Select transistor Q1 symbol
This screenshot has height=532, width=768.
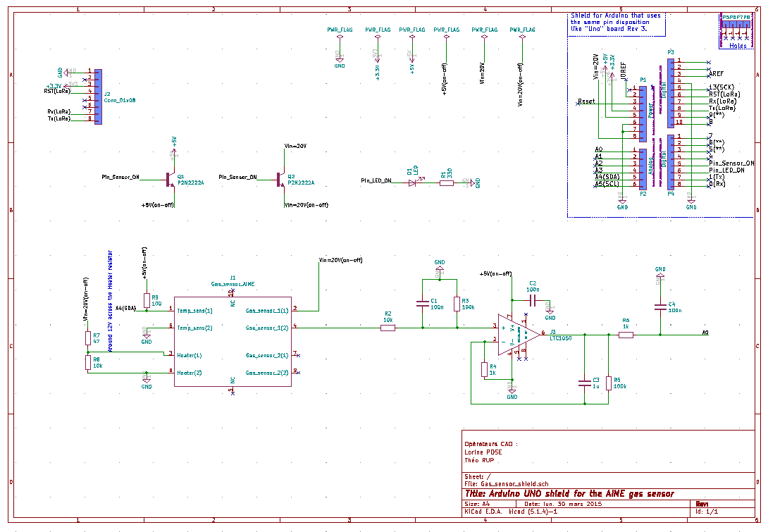(170, 180)
